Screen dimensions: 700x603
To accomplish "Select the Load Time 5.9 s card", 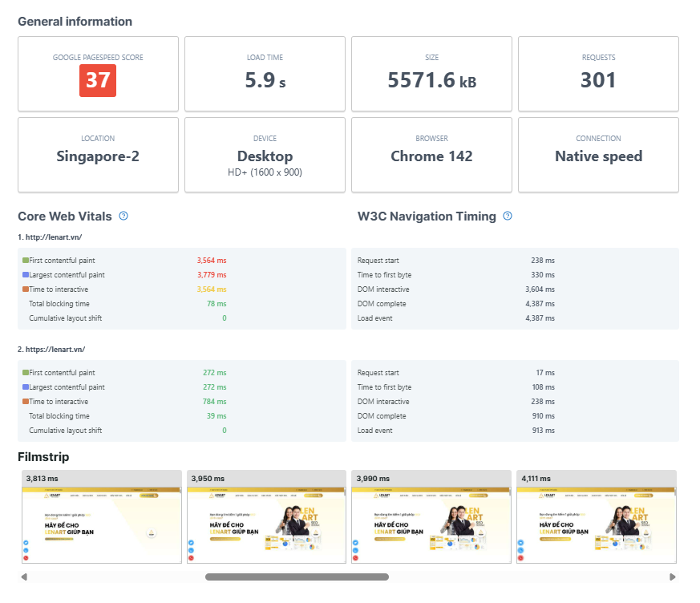I will tap(265, 74).
